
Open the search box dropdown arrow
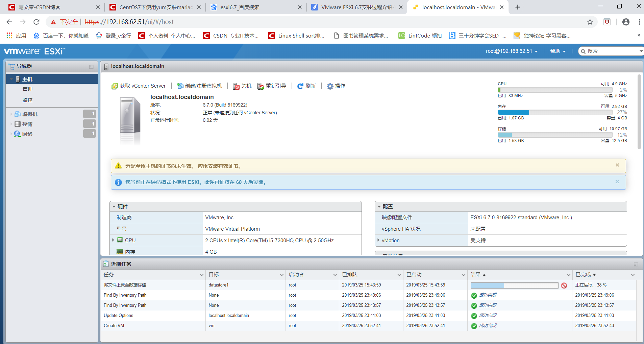click(641, 51)
